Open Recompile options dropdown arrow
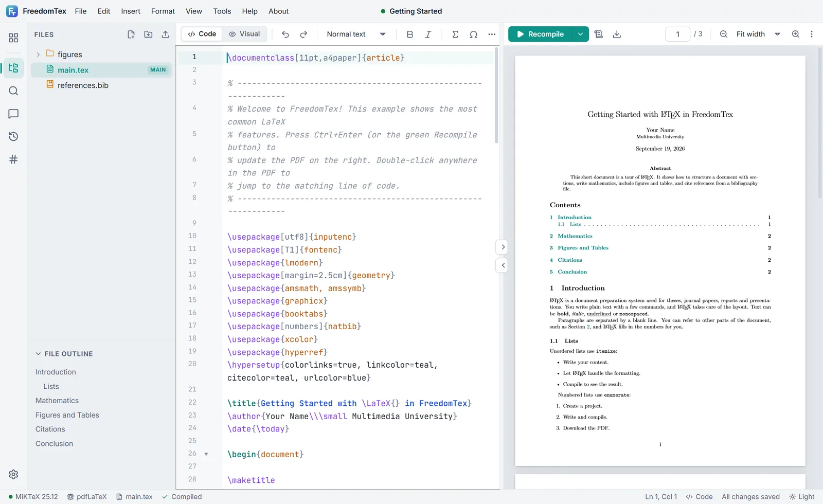This screenshot has width=823, height=504. 580,34
